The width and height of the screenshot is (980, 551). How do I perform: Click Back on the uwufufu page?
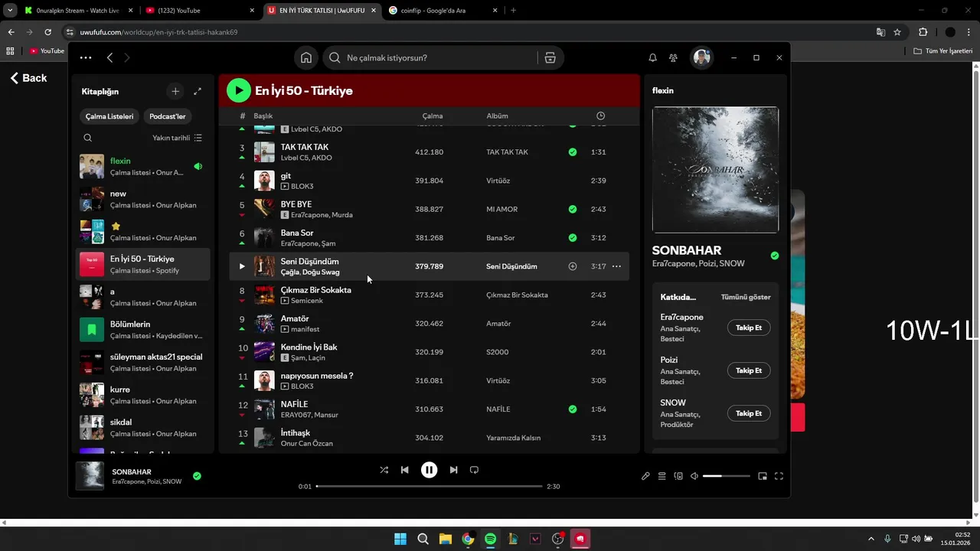[28, 78]
